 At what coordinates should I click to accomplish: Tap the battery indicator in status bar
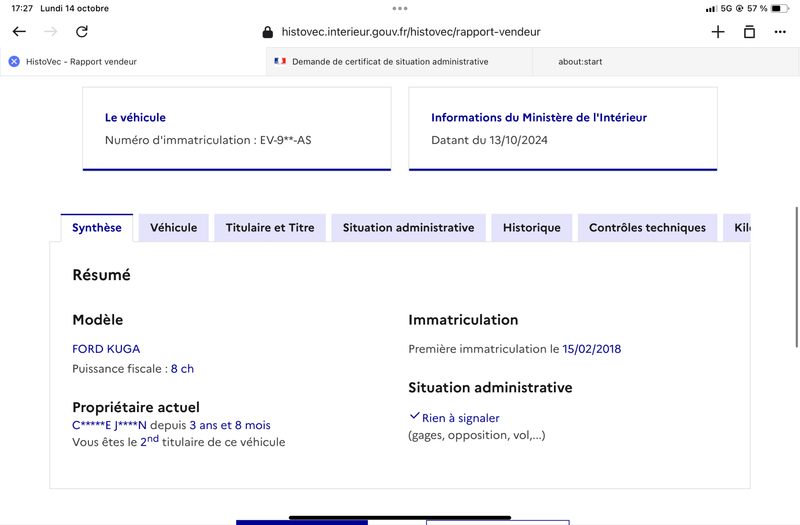[x=780, y=8]
